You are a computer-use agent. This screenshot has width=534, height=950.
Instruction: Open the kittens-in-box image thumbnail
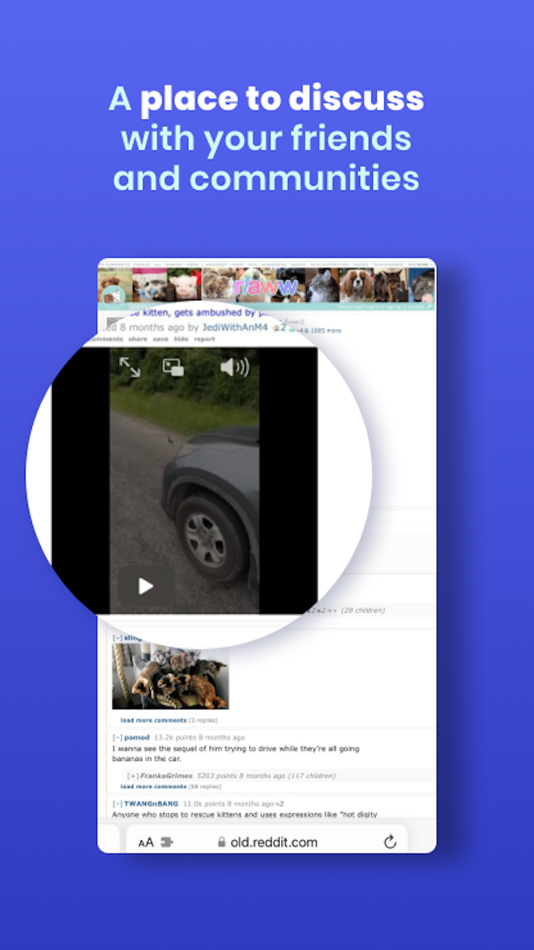click(x=170, y=676)
